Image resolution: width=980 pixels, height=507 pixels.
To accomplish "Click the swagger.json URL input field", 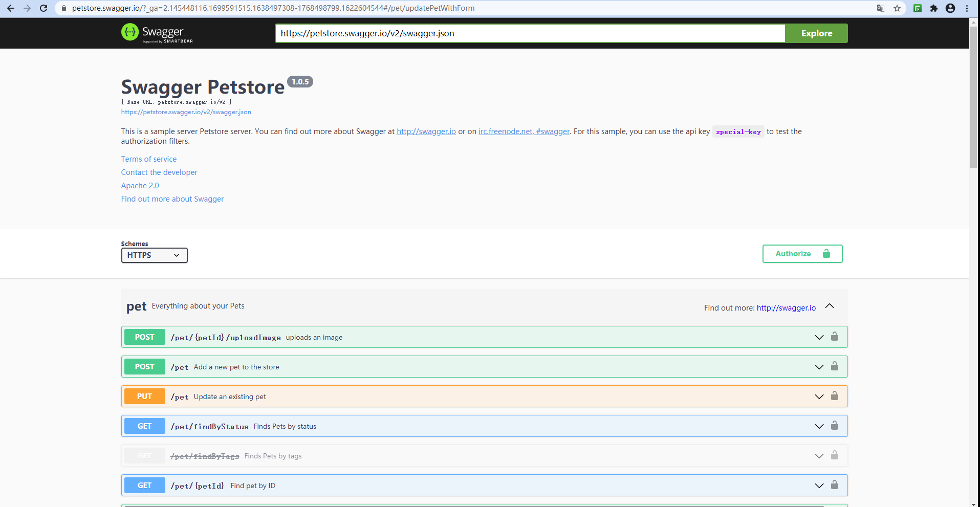I will click(x=530, y=33).
